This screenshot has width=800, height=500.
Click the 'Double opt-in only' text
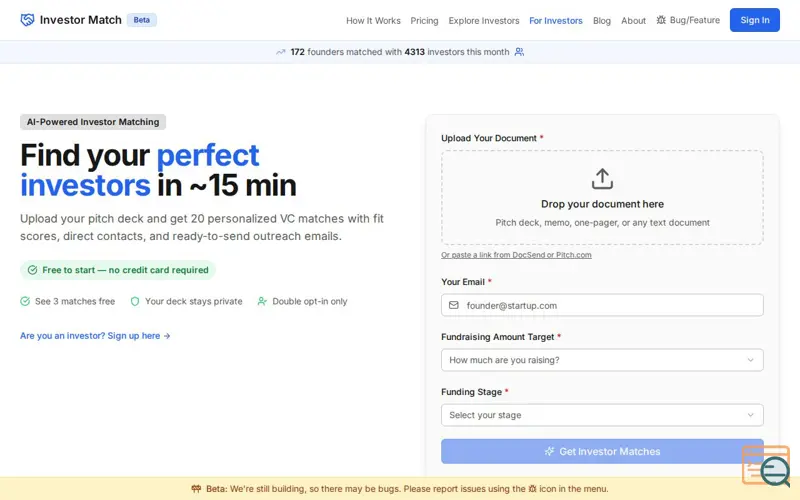pos(310,302)
